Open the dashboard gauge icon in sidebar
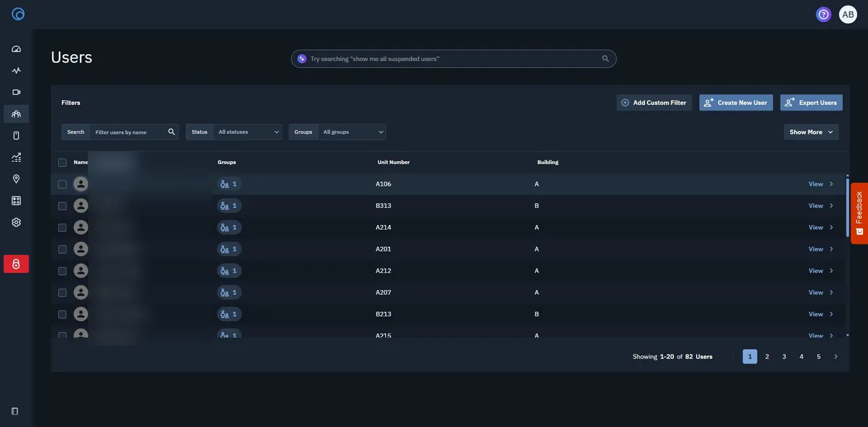This screenshot has width=868, height=427. [x=16, y=49]
